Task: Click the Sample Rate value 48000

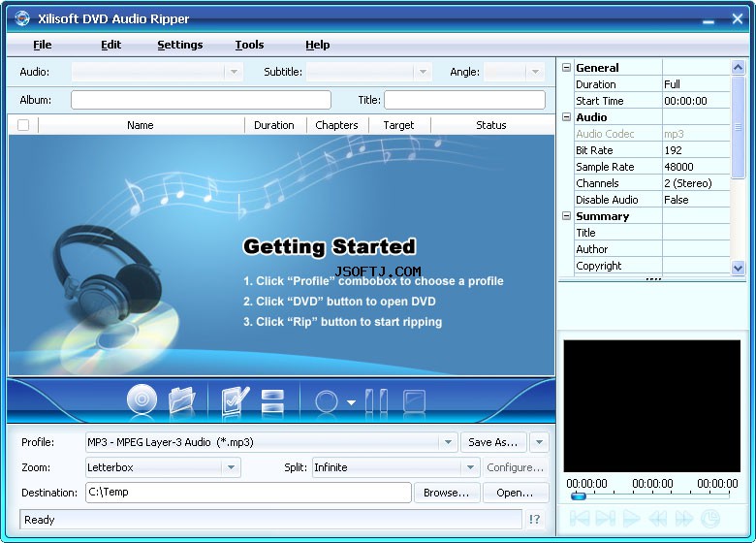Action: (696, 167)
